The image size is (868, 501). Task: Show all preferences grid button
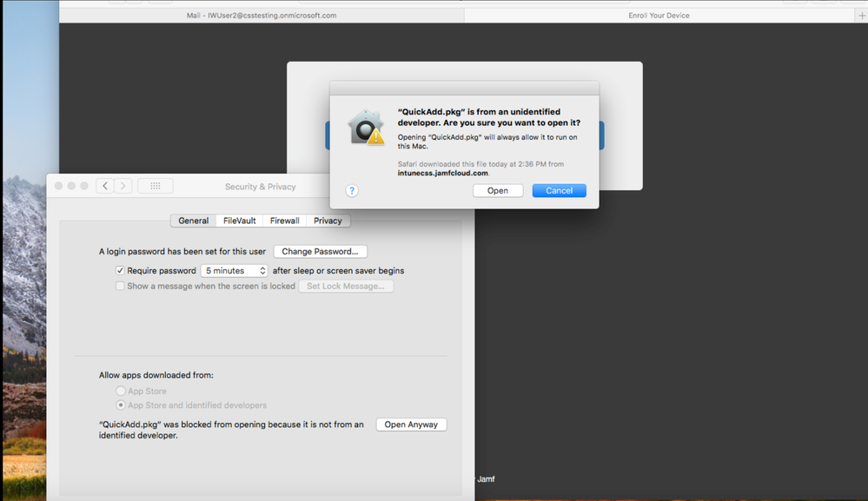click(x=155, y=186)
